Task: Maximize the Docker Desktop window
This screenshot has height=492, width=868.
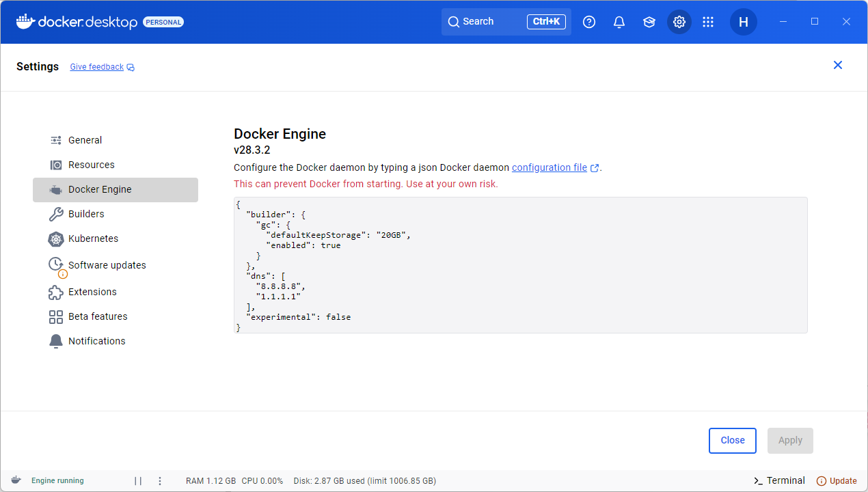Action: pos(815,22)
